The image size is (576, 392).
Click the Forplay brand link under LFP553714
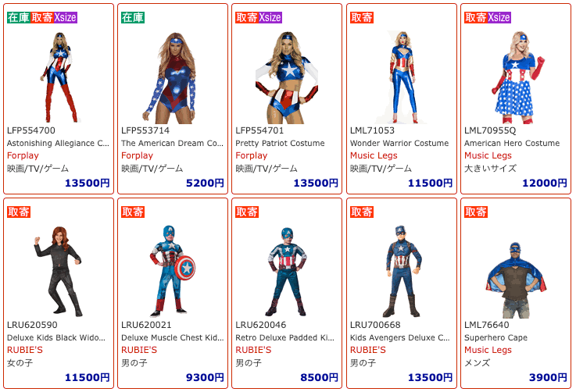coord(137,155)
